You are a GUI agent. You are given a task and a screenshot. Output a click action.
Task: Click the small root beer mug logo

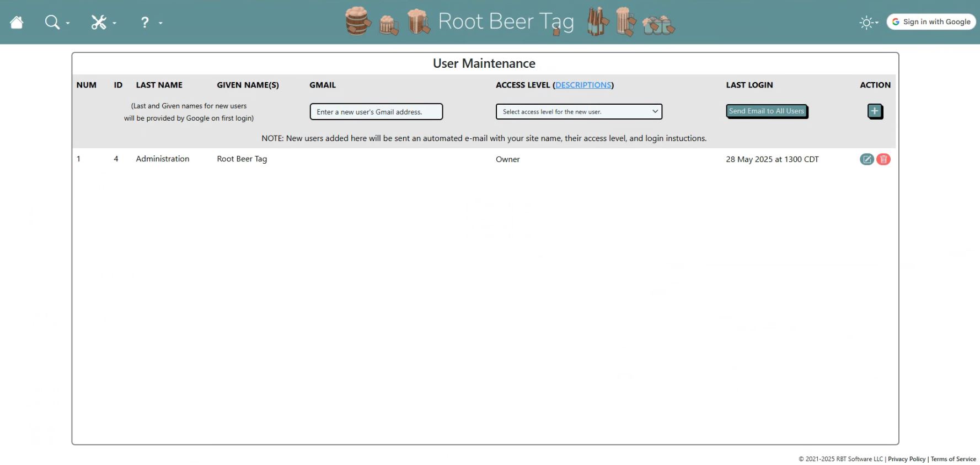pyautogui.click(x=389, y=25)
